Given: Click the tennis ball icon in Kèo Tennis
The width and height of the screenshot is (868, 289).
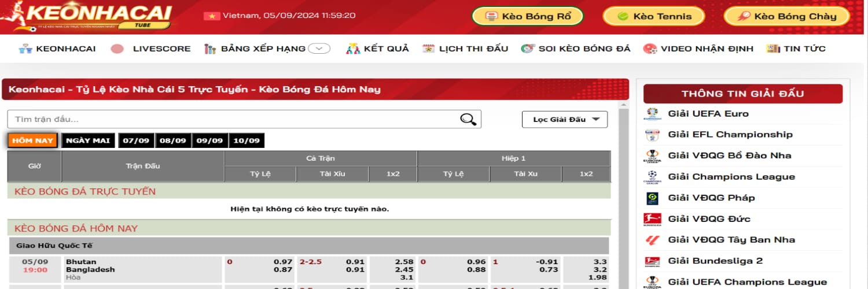Looking at the screenshot, I should click(x=623, y=16).
